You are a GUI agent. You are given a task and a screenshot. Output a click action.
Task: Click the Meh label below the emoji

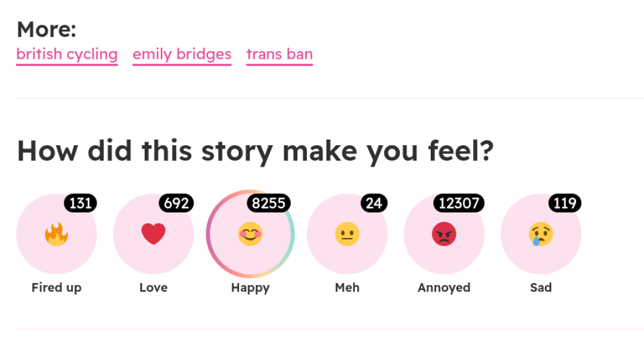pyautogui.click(x=347, y=287)
